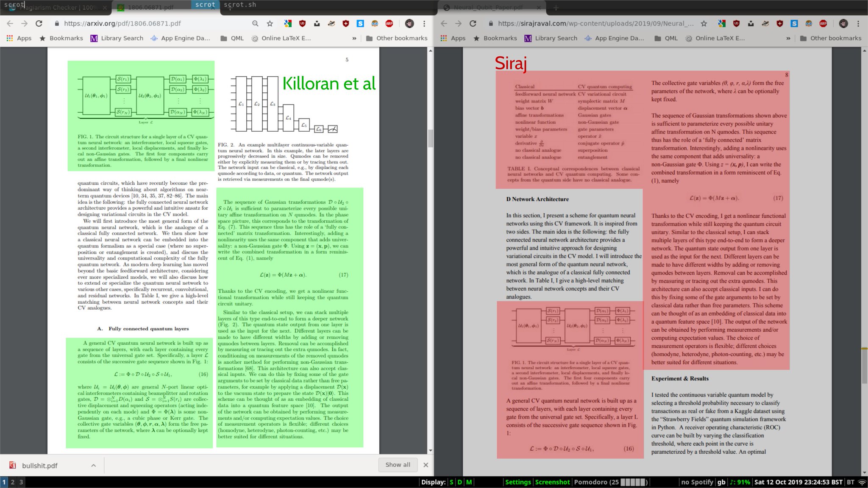
Task: Click the uBlock Origin icon in left browser
Action: tap(302, 23)
